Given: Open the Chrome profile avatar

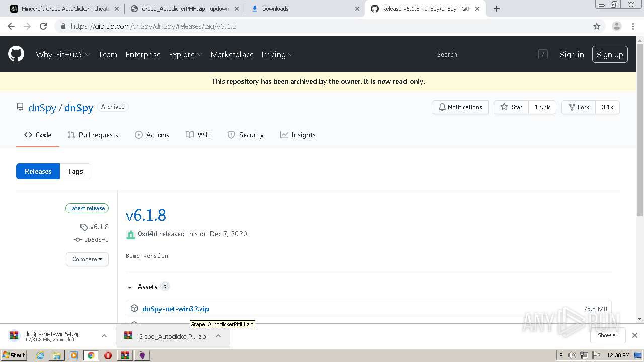Looking at the screenshot, I should tap(616, 26).
